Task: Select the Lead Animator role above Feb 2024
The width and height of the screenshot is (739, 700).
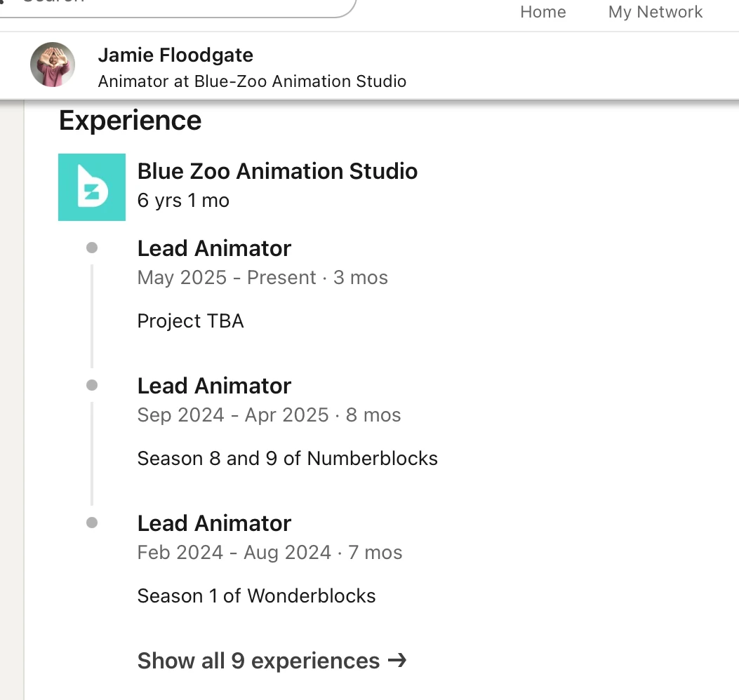Action: pos(214,523)
